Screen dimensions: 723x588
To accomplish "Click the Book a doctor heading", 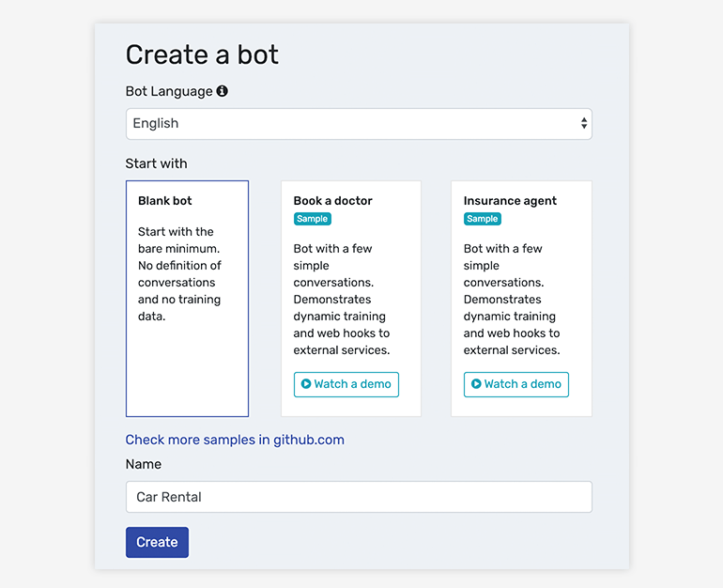I will coord(333,201).
